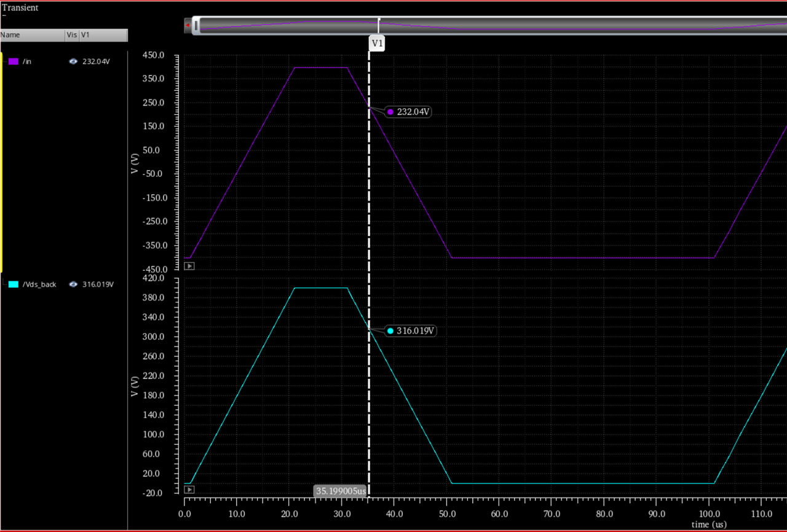The height and width of the screenshot is (532, 787).
Task: Toggle visibility of the /Vds_back signal
Action: [73, 284]
